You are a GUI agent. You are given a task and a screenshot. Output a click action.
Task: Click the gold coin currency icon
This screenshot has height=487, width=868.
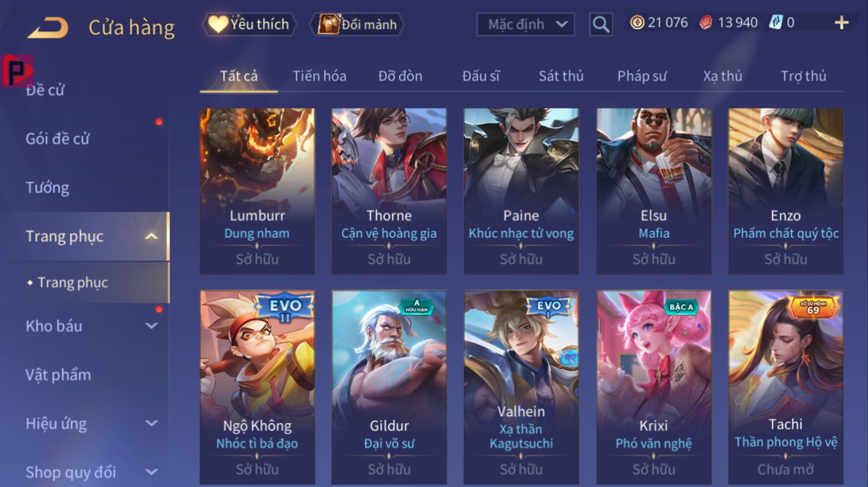637,22
